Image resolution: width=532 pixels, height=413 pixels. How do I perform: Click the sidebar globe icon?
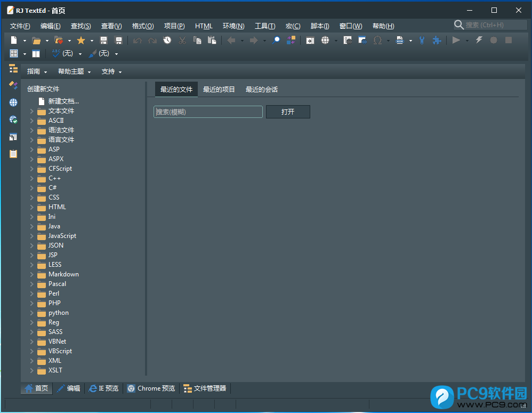click(13, 102)
